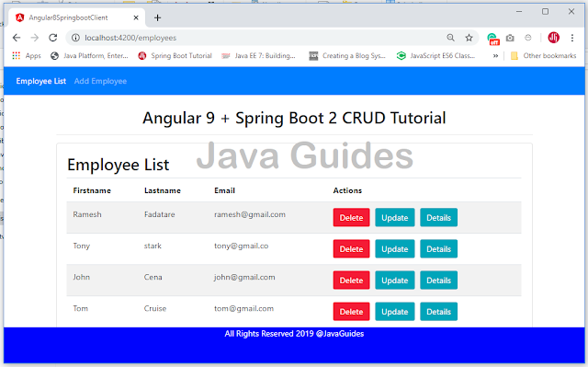588x367 pixels.
Task: Bookmark this page with the star icon
Action: [x=469, y=38]
